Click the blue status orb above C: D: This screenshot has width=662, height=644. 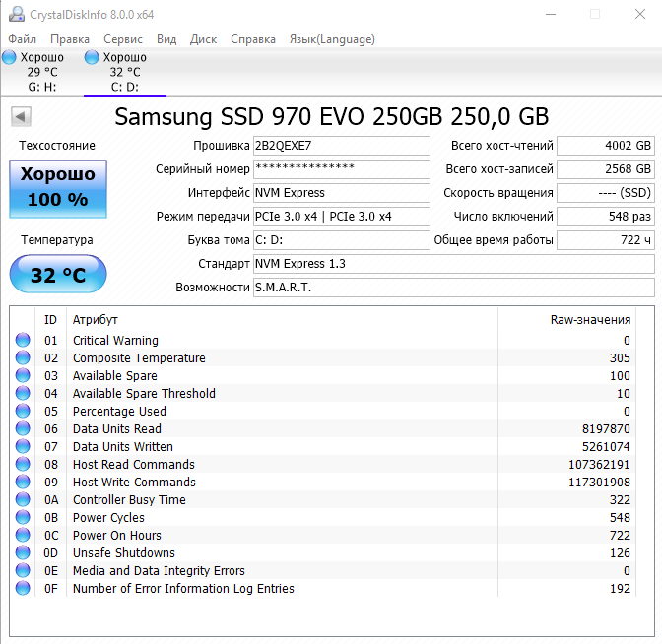[92, 57]
